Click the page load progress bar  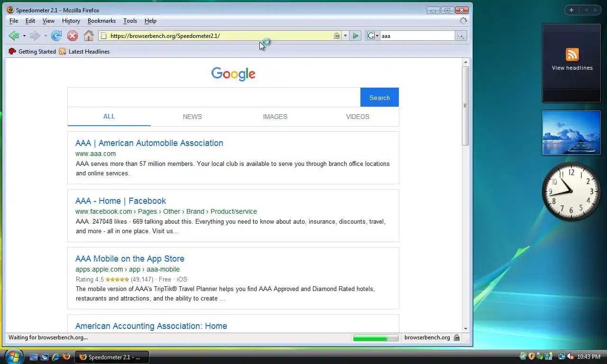click(x=376, y=338)
